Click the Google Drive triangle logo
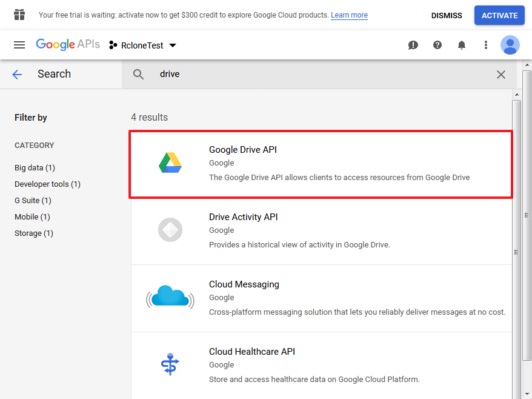This screenshot has width=532, height=399. point(170,163)
